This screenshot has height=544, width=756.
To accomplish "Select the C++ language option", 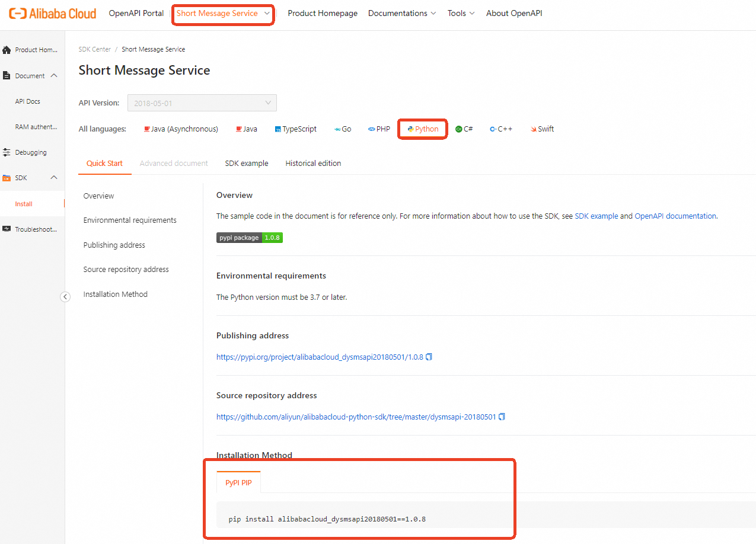I will tap(501, 129).
